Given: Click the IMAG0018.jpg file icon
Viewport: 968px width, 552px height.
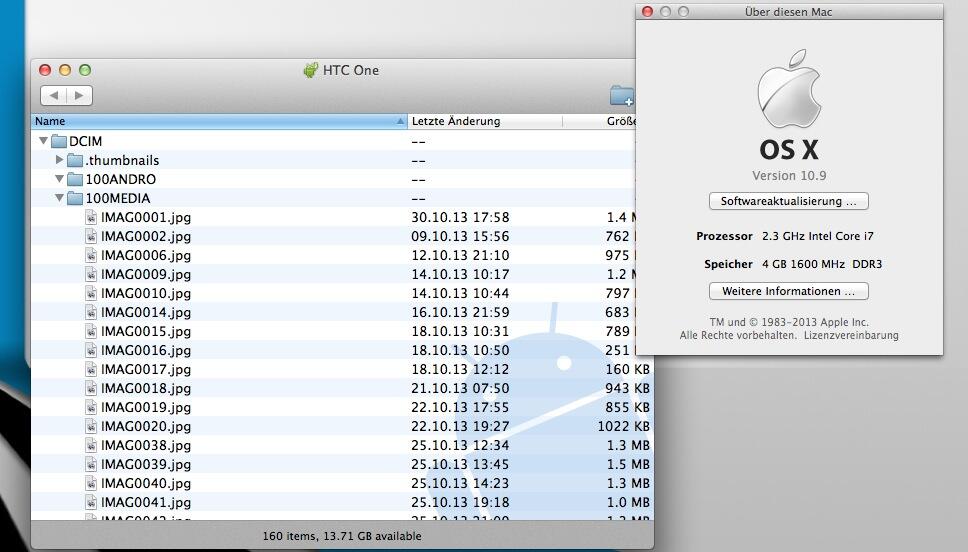Looking at the screenshot, I should [91, 388].
